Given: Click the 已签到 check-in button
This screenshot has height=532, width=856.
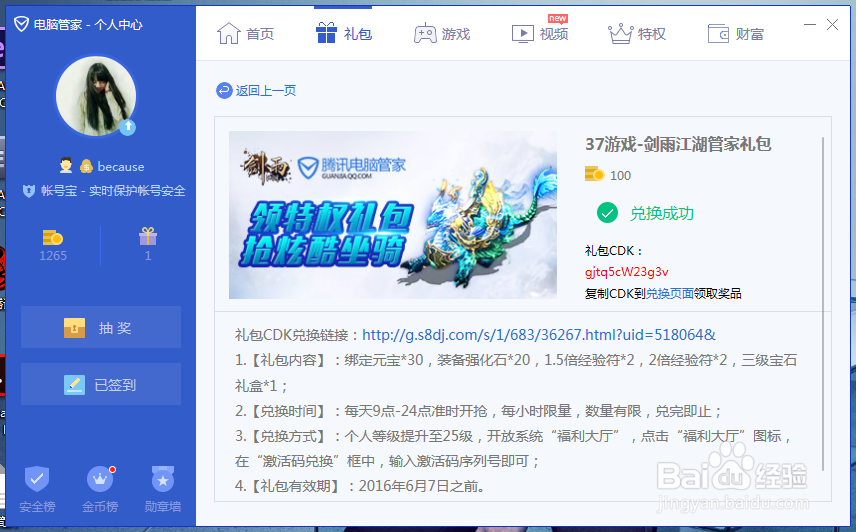Looking at the screenshot, I should 101,385.
